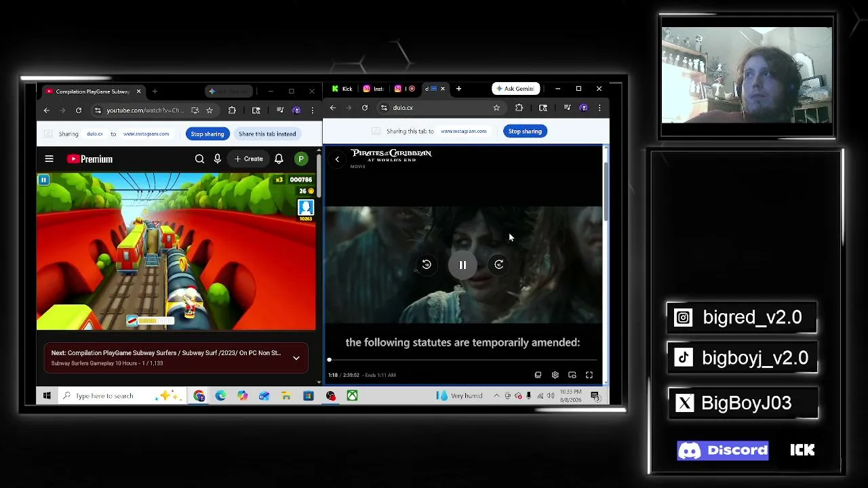Open Extensions in the dulo.cx window
Screen dimensions: 868x488
pos(519,108)
